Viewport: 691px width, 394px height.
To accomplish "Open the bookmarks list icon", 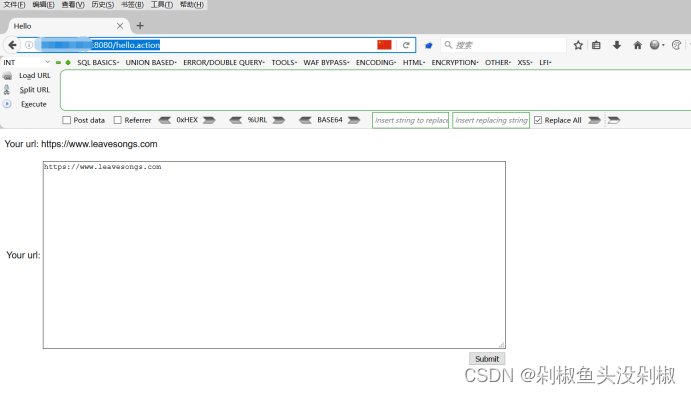I will coord(596,45).
